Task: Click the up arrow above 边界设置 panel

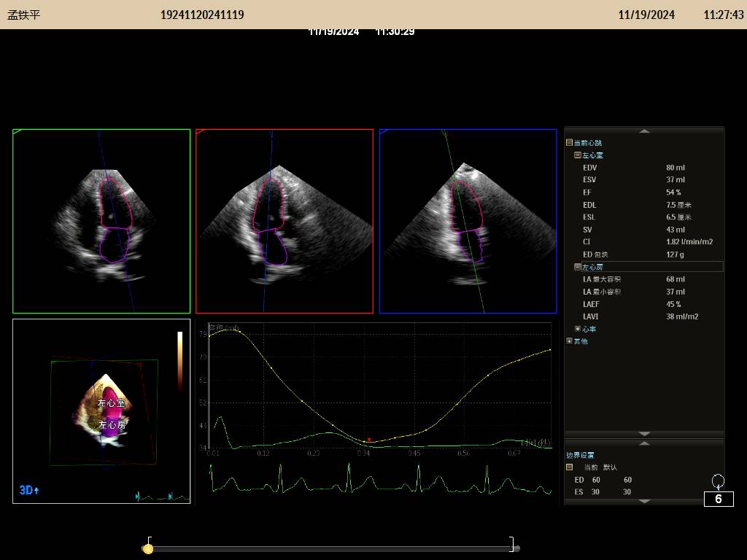Action: pos(644,443)
